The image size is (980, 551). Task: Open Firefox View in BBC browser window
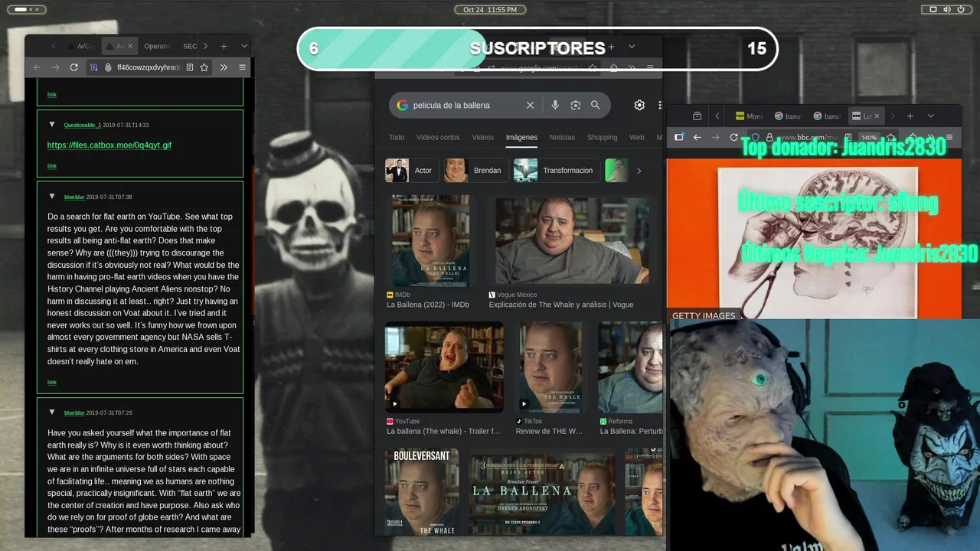point(697,116)
